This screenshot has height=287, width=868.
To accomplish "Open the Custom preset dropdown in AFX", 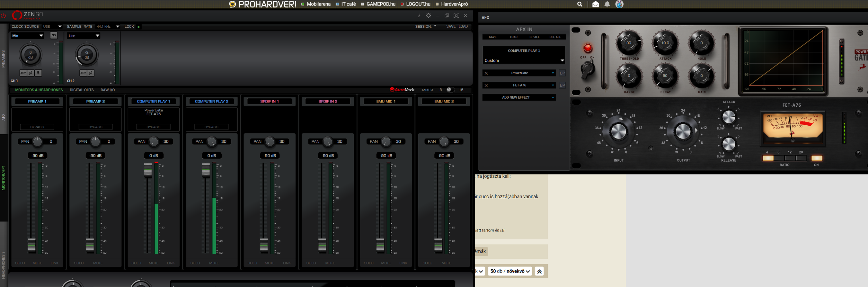I will tap(524, 60).
